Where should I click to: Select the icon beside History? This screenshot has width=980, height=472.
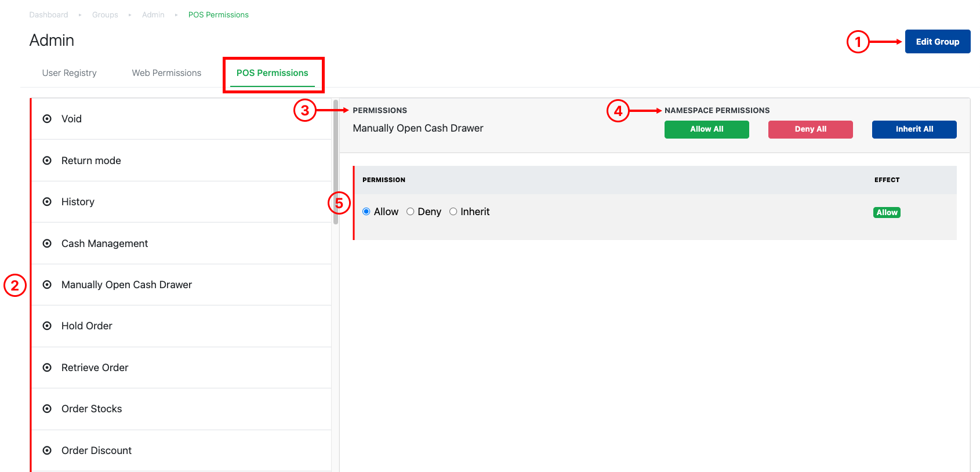[47, 202]
